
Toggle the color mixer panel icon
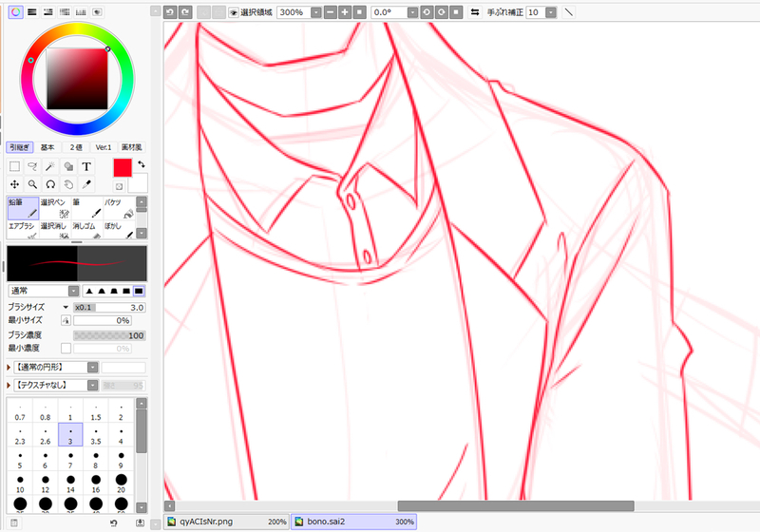(x=65, y=12)
